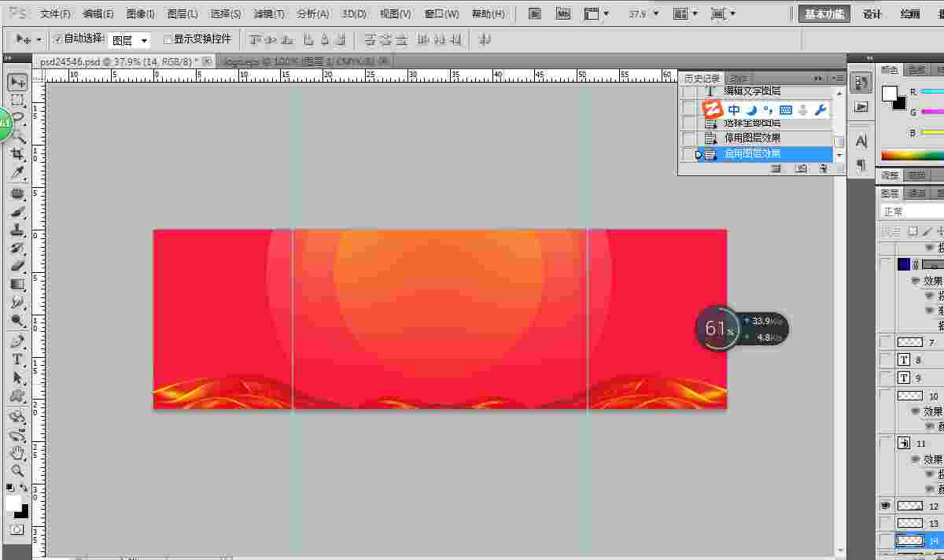Launch Adobe Bridge from the top bar
Screen dimensions: 944x560
coord(535,13)
